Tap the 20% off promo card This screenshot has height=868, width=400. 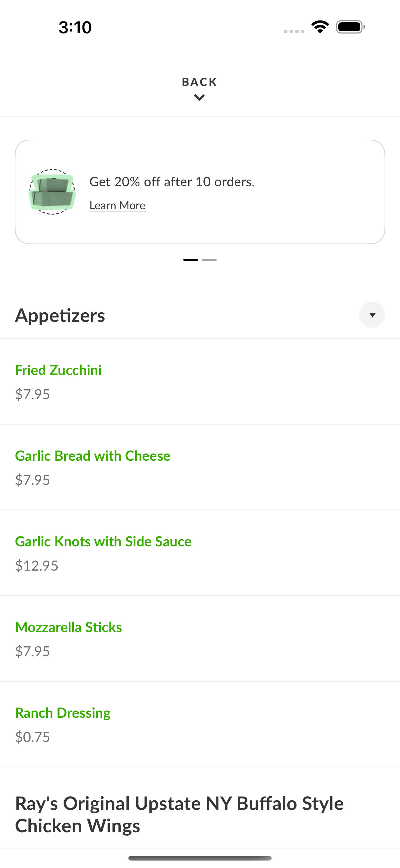pyautogui.click(x=200, y=192)
